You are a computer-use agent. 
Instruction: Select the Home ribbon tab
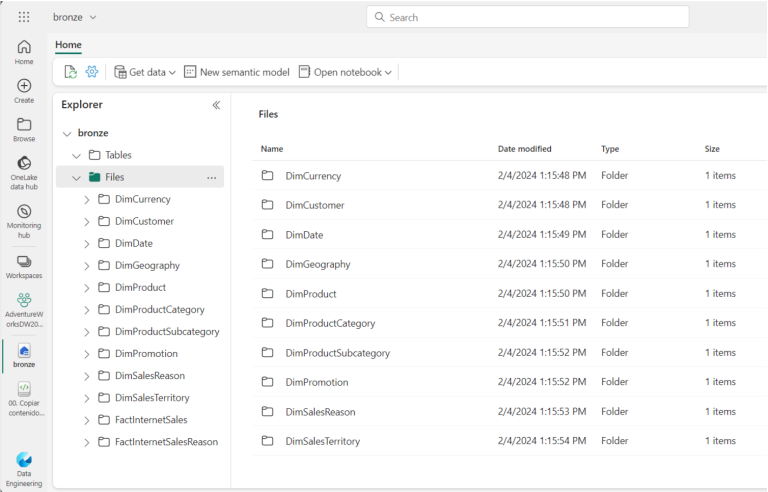68,45
